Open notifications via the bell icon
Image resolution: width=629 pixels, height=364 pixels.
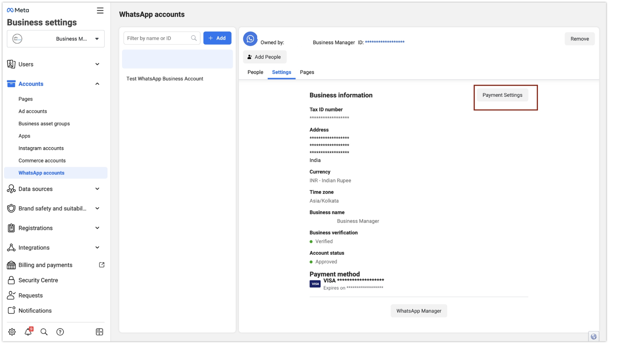pos(28,332)
